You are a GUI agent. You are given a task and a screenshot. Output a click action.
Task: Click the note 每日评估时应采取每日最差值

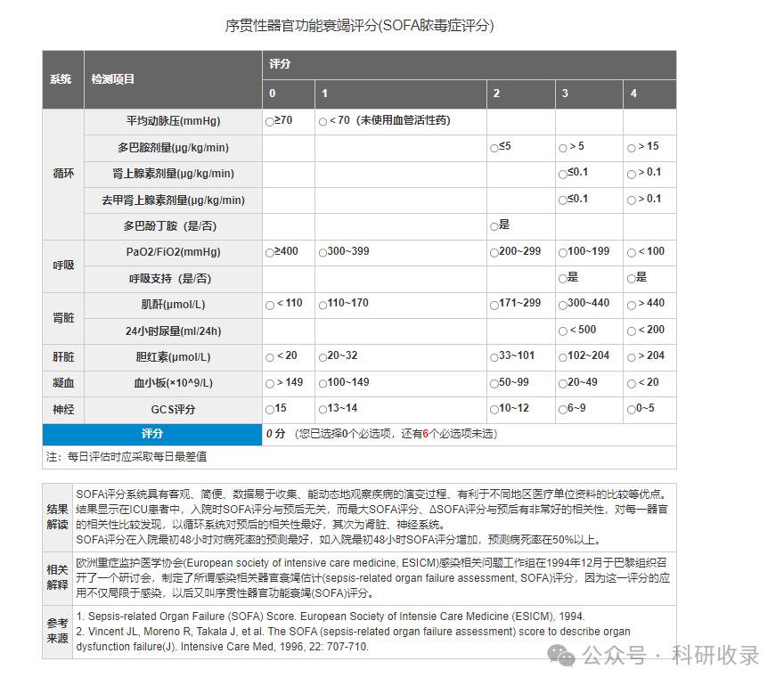[137, 456]
